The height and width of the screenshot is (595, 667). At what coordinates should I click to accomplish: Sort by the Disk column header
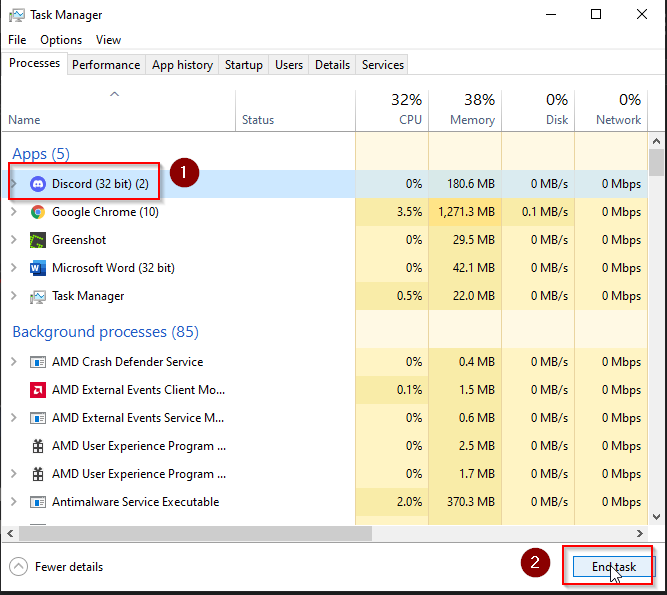(x=538, y=111)
